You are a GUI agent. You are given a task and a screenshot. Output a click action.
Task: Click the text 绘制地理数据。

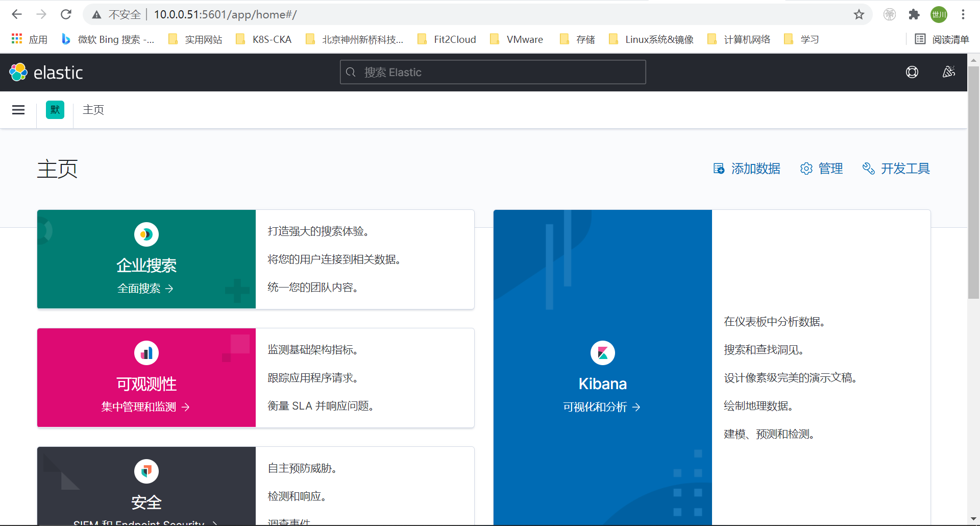(x=758, y=406)
